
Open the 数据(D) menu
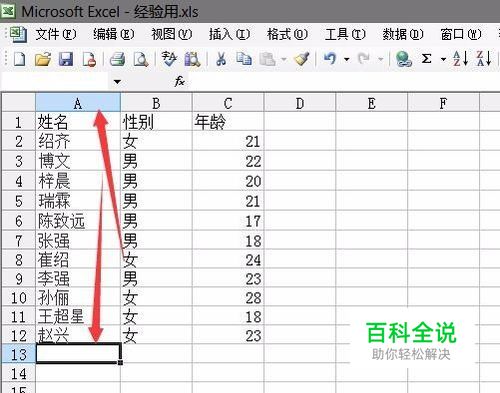coord(403,34)
